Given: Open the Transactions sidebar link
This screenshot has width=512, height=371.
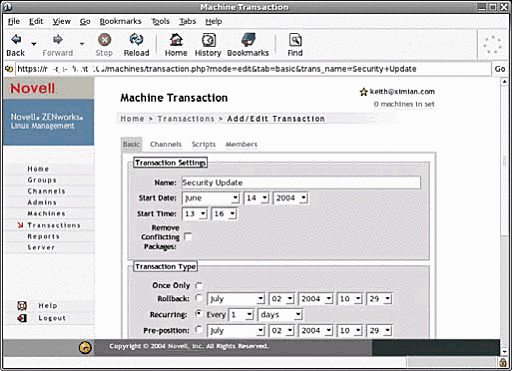Looking at the screenshot, I should (x=54, y=225).
